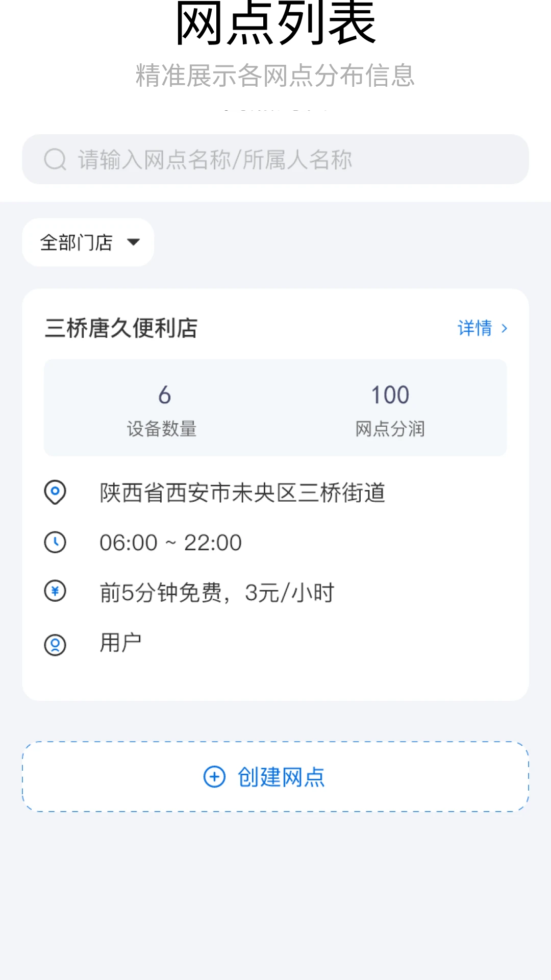Click the address 陕西省西安市未央区三桥街道

click(x=242, y=493)
